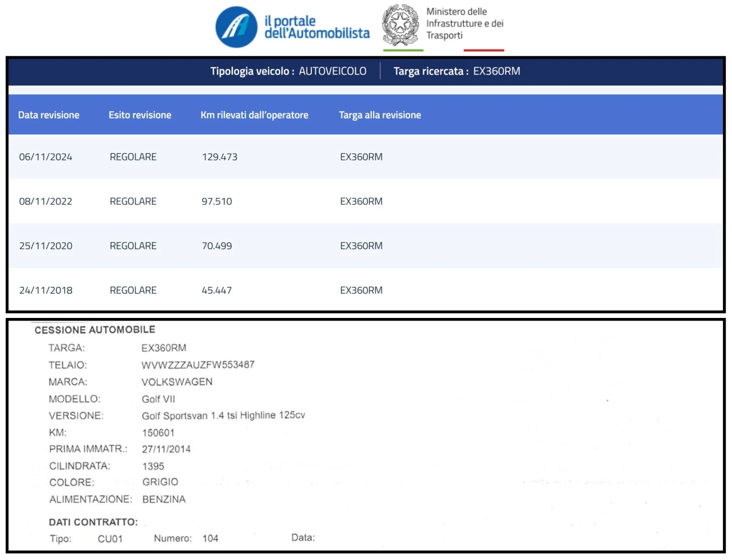Viewport: 732px width, 560px height.
Task: Click the Portale dell'Automobilista road logo icon
Action: pyautogui.click(x=236, y=27)
